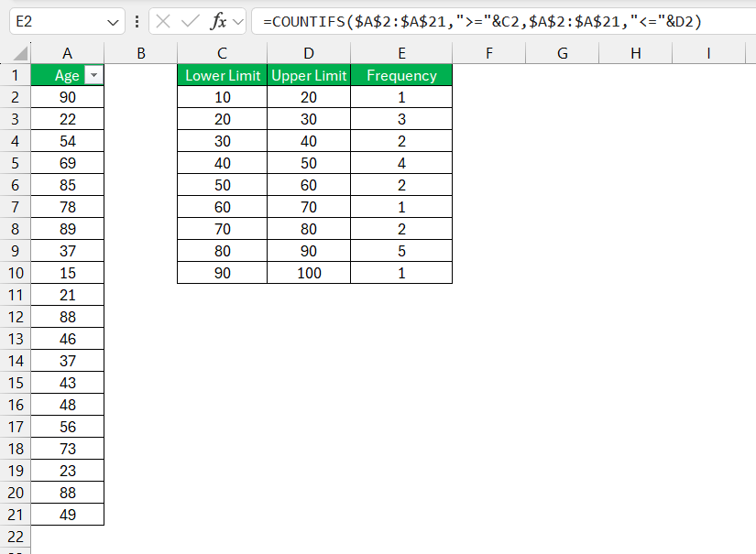Screen dimensions: 756x554
Task: Click cell A11 containing 21
Action: pos(68,295)
